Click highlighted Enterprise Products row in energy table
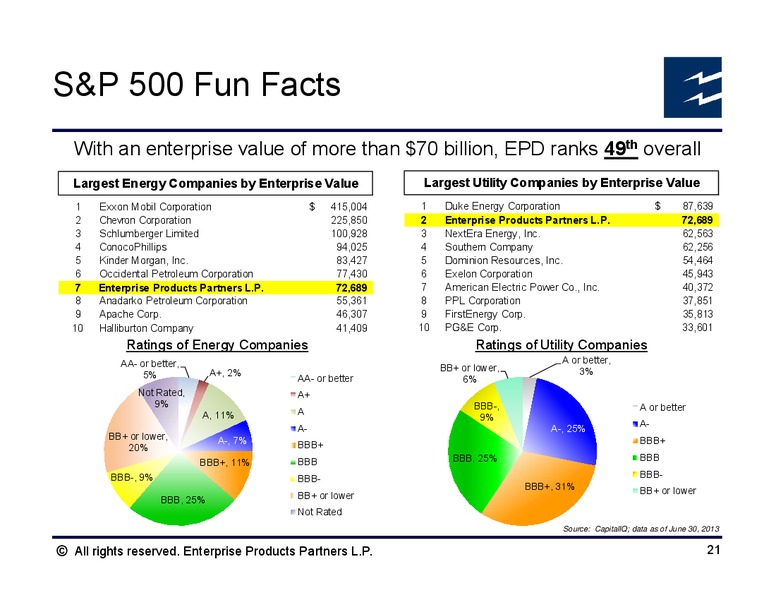 215,288
